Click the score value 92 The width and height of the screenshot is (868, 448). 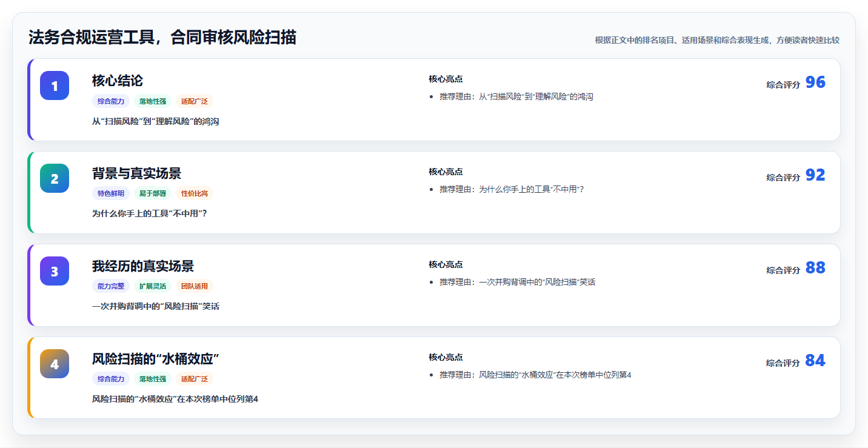click(x=815, y=175)
